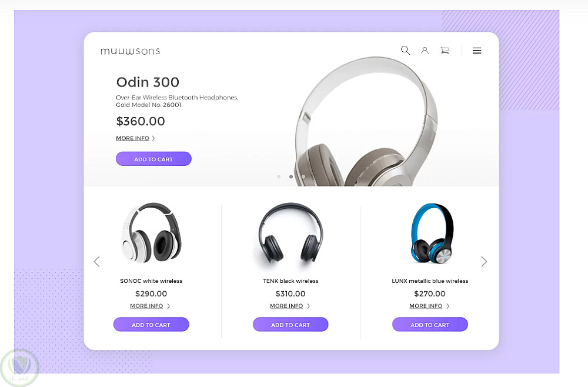Add LUNX metallic blue to cart
This screenshot has width=588, height=387.
pos(430,325)
